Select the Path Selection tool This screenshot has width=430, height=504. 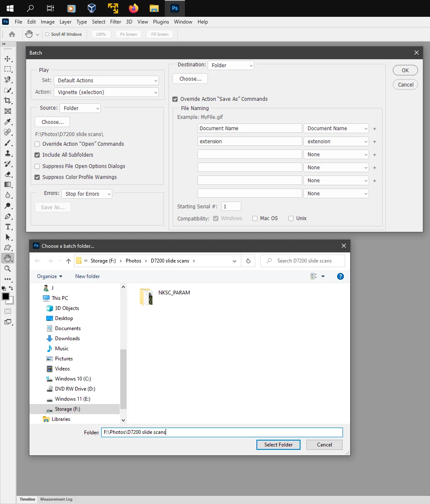tap(8, 237)
